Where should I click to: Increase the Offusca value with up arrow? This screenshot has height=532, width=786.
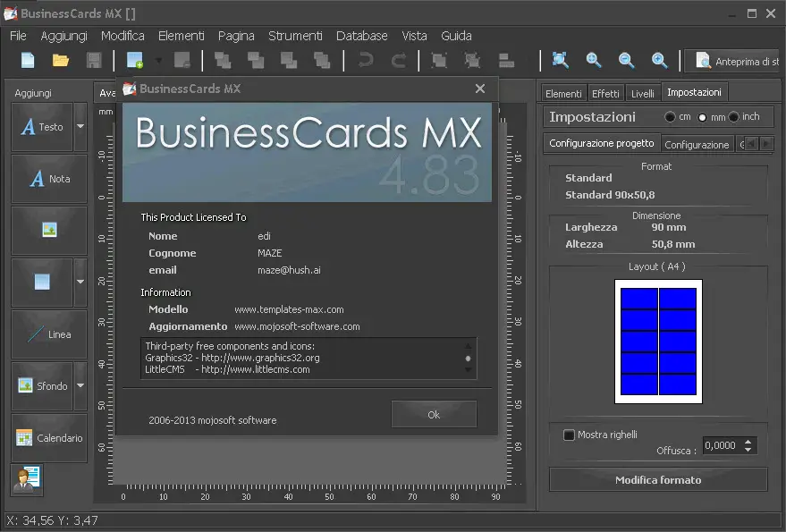pyautogui.click(x=748, y=441)
